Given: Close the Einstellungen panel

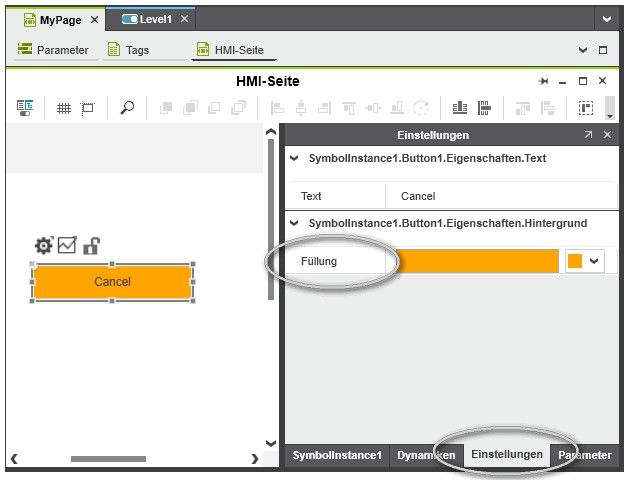Looking at the screenshot, I should click(606, 134).
